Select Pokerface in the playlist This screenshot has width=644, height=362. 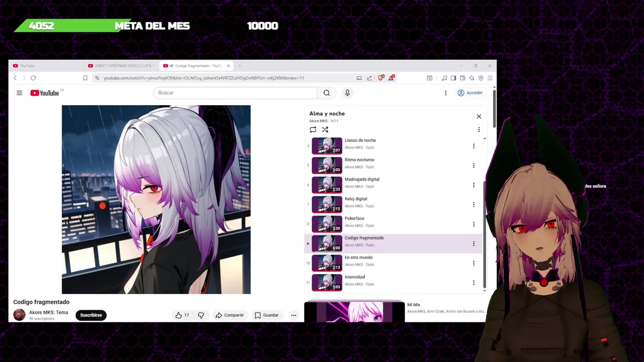pos(393,224)
